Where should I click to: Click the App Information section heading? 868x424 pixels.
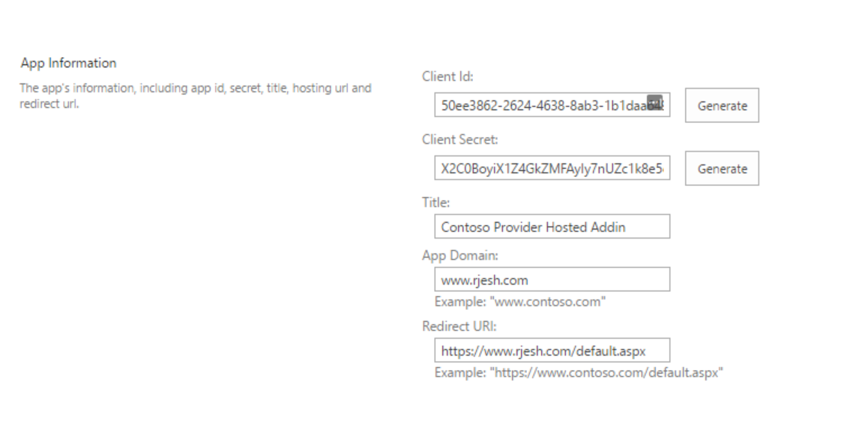pos(69,62)
